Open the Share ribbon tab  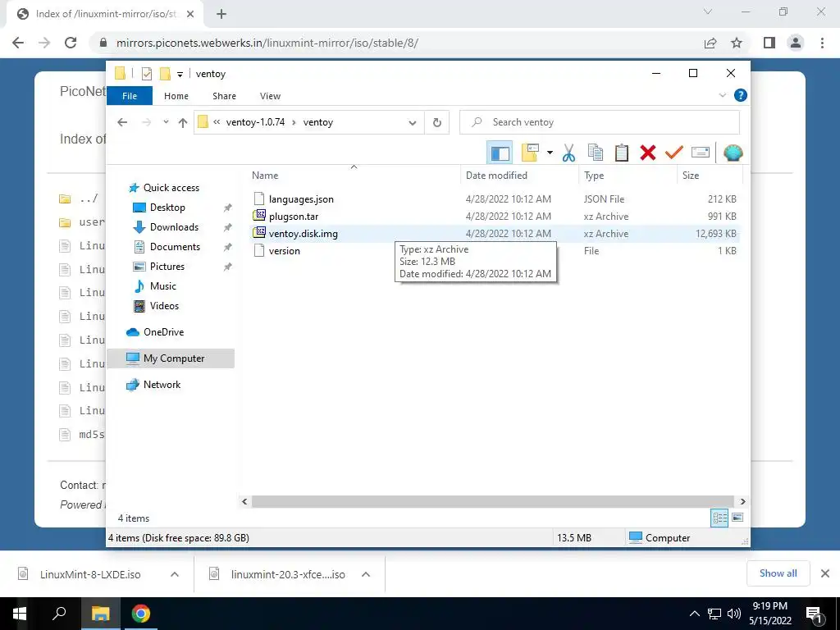[224, 96]
